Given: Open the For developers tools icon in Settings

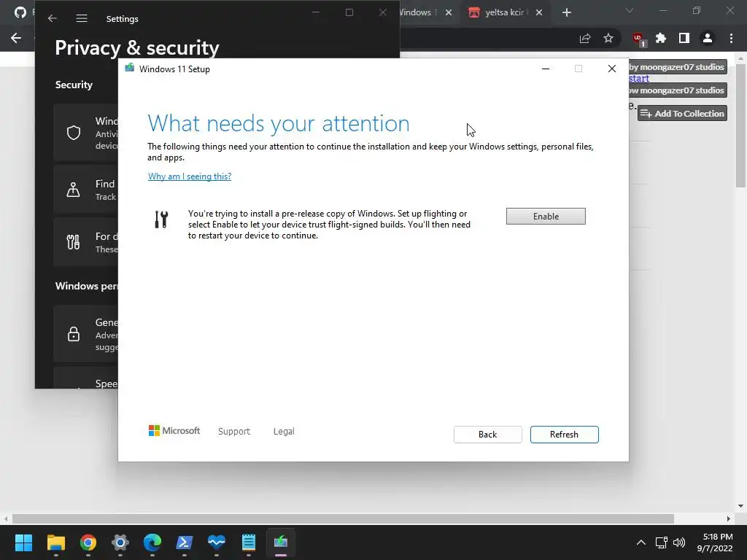Looking at the screenshot, I should [x=74, y=242].
